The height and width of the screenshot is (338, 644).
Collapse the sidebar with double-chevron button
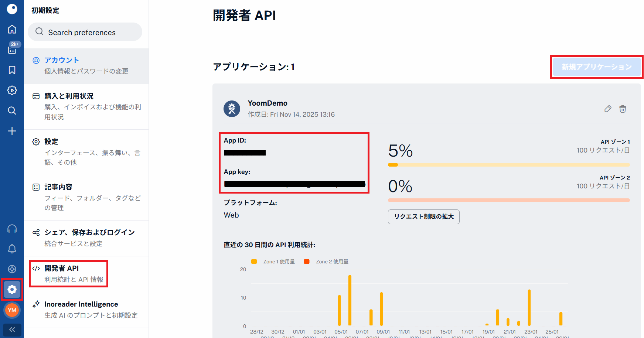(12, 330)
